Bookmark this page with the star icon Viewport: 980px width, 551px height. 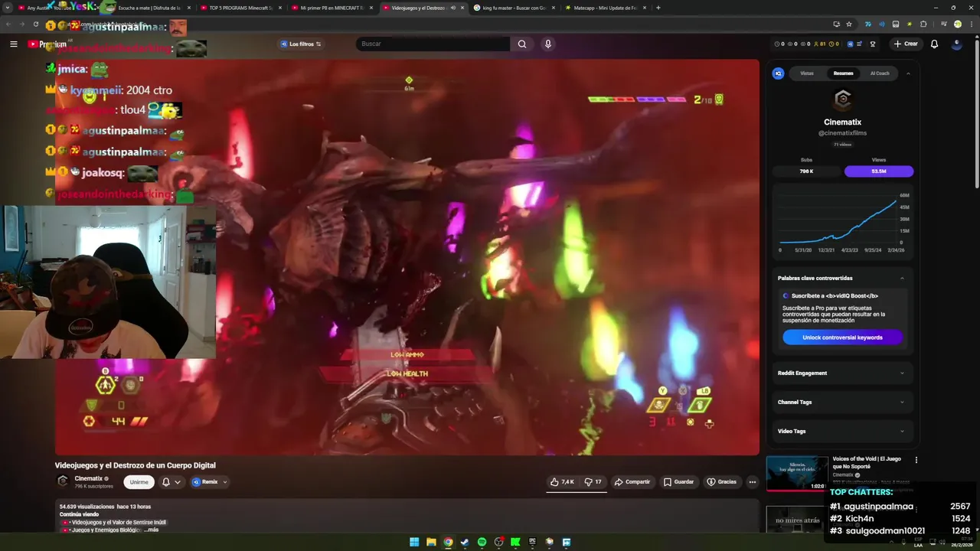point(848,24)
